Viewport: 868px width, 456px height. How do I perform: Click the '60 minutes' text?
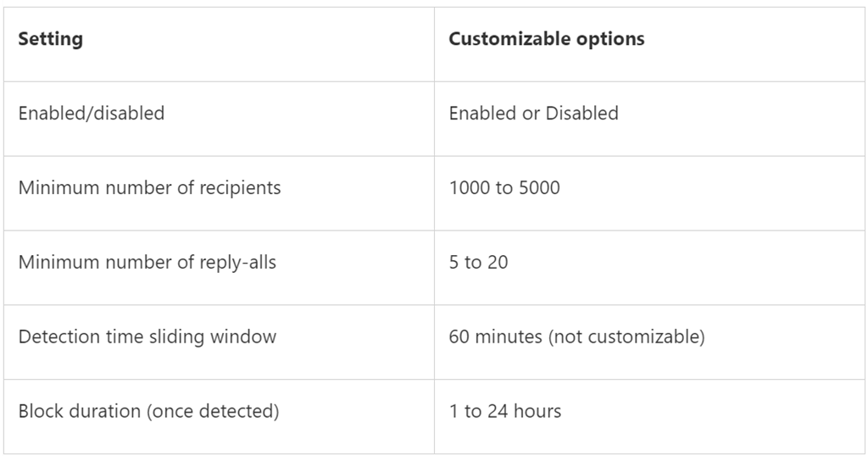[495, 336]
